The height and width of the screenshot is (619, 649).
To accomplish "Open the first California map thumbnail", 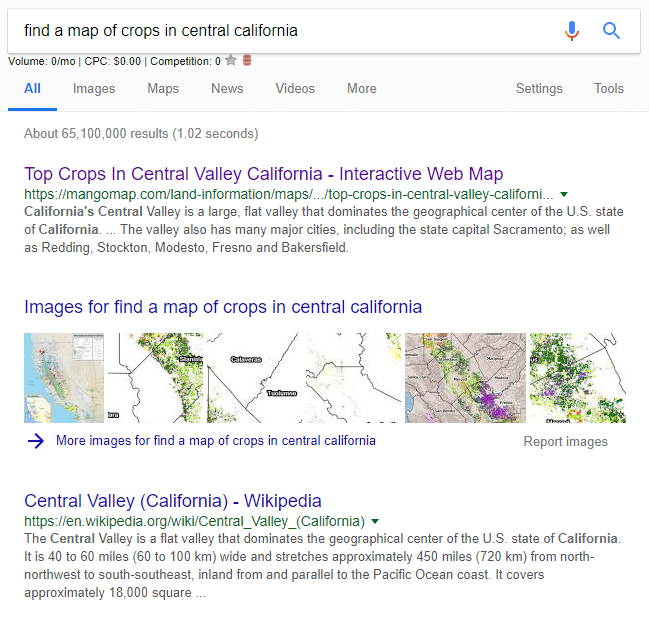I will pos(64,378).
